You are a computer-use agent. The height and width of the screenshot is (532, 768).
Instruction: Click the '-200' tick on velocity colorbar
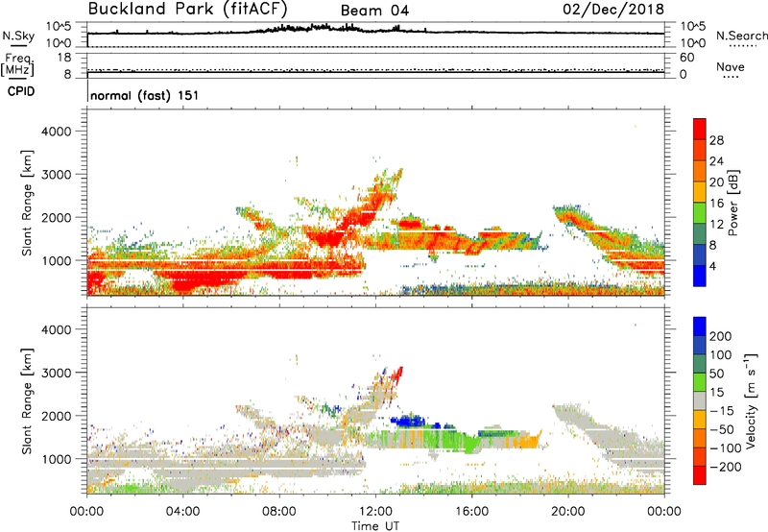726,467
